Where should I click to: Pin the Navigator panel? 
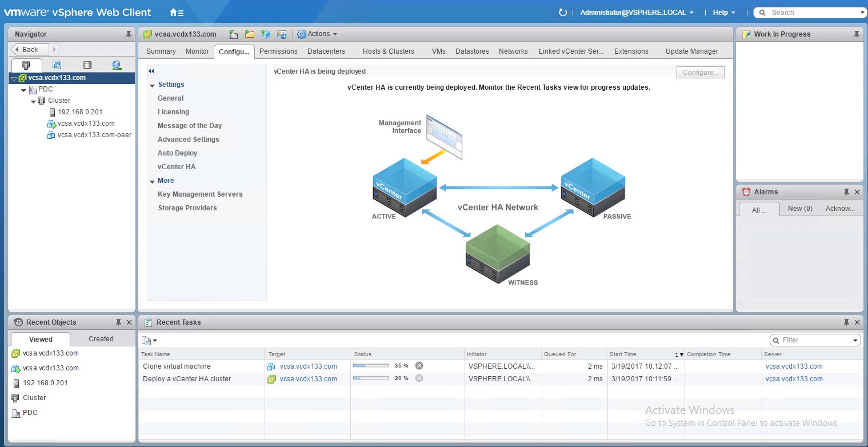(x=129, y=34)
